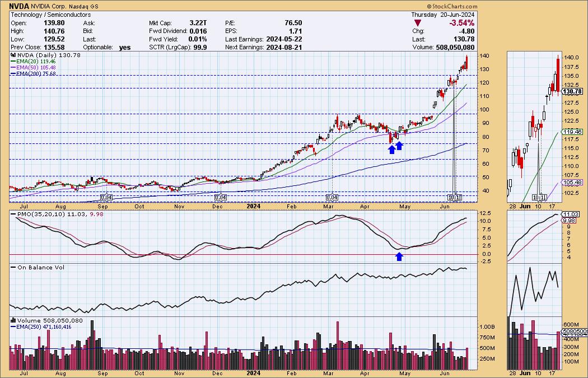
Task: Click the Mkt Cap value 3.22T
Action: click(198, 23)
